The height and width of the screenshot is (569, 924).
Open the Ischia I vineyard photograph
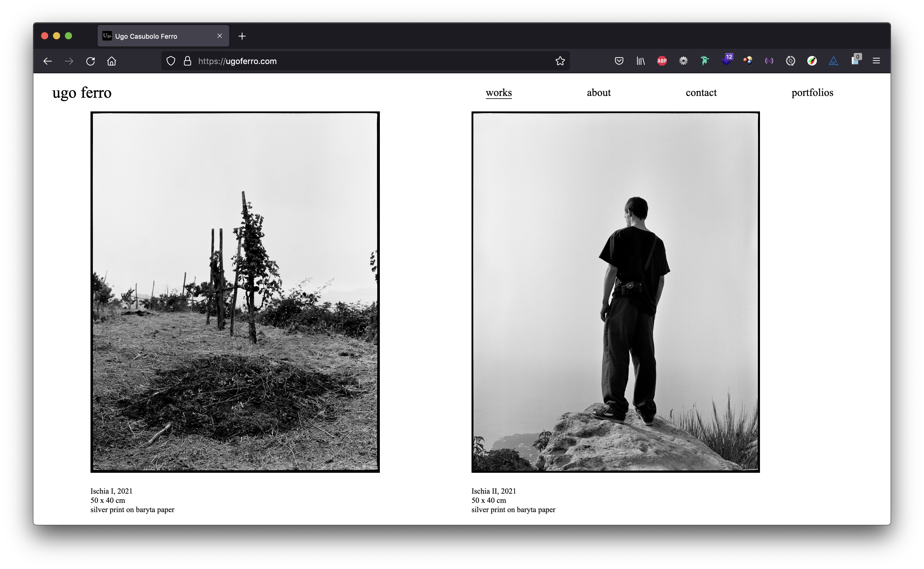click(235, 292)
